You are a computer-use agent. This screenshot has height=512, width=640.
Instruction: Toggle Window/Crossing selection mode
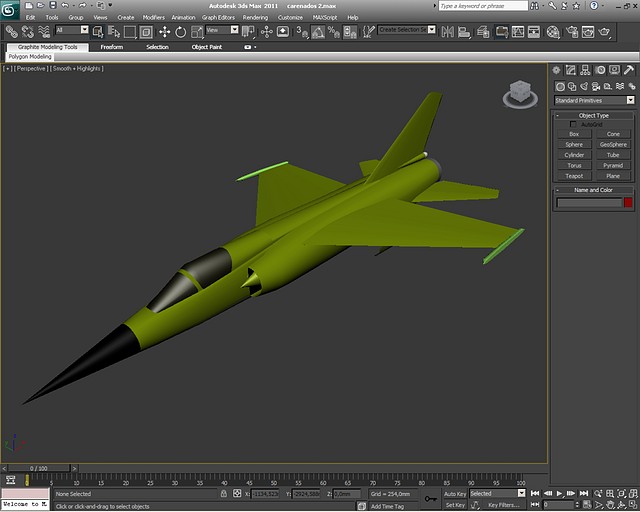coord(146,32)
